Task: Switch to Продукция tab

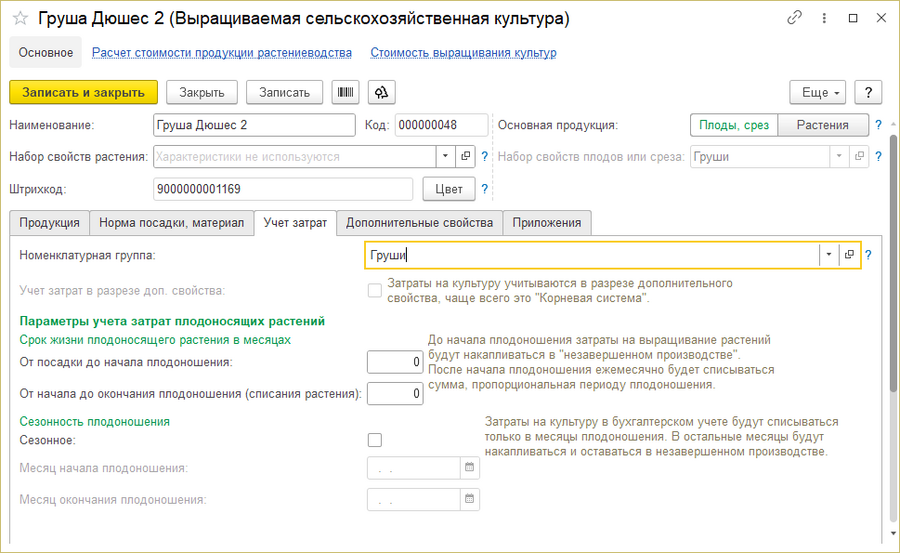Action: coord(49,223)
